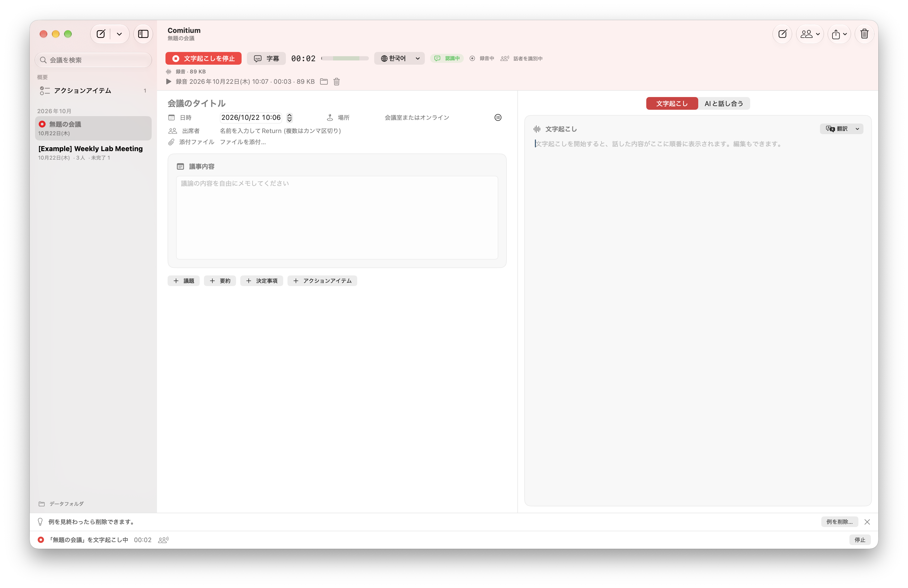908x588 pixels.
Task: Adjust the date and time stepper arrows
Action: click(290, 117)
